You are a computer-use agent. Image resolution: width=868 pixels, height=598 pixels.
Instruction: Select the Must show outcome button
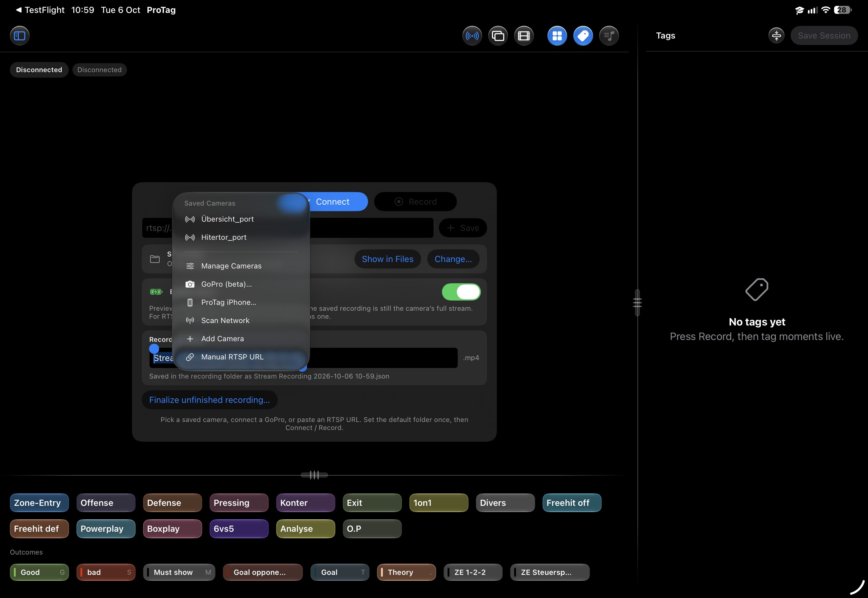tap(179, 572)
